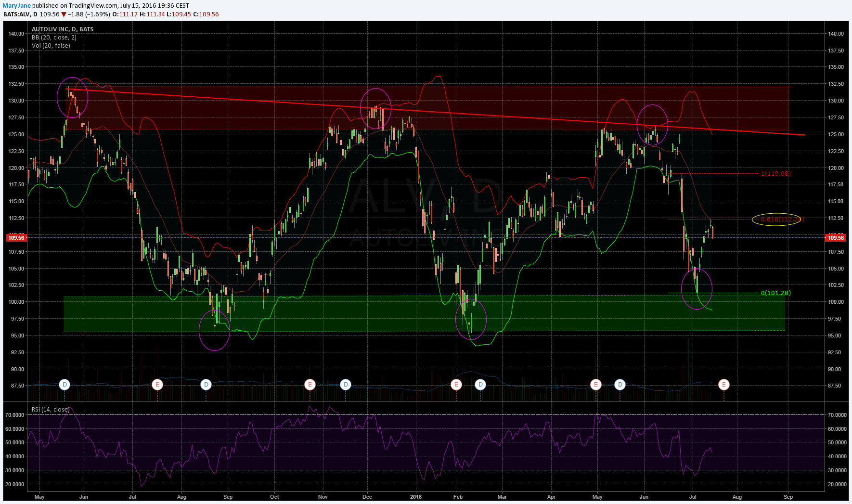Select the RSI (14, close) indicator label
The height and width of the screenshot is (504, 852).
pyautogui.click(x=51, y=410)
